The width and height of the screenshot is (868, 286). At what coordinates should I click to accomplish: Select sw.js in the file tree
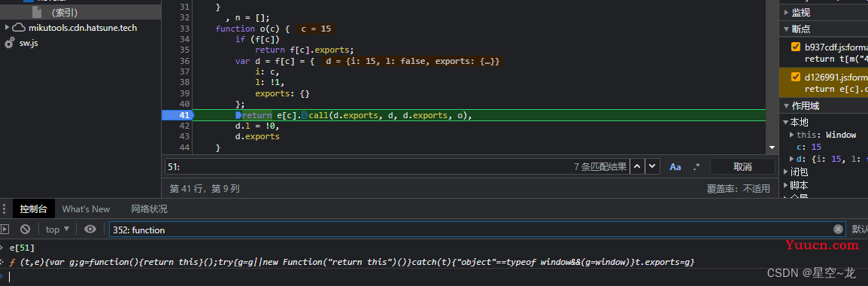click(x=29, y=43)
